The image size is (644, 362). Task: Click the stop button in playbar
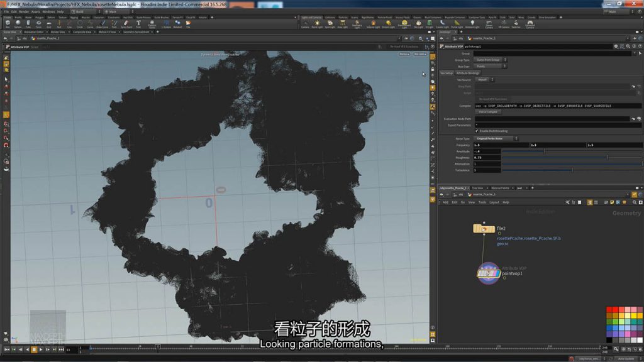pos(34,349)
